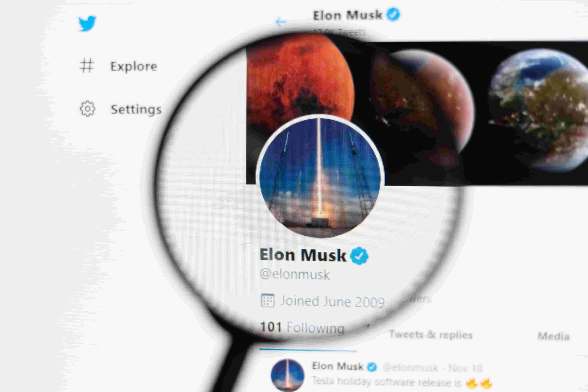Select the Explore menu label
Screen dimensions: 588x392
(134, 67)
